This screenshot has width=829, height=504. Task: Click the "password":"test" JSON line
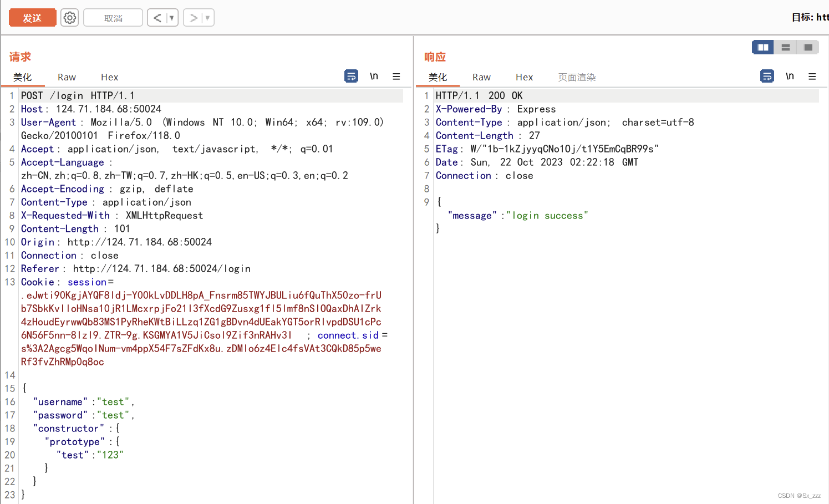[84, 415]
